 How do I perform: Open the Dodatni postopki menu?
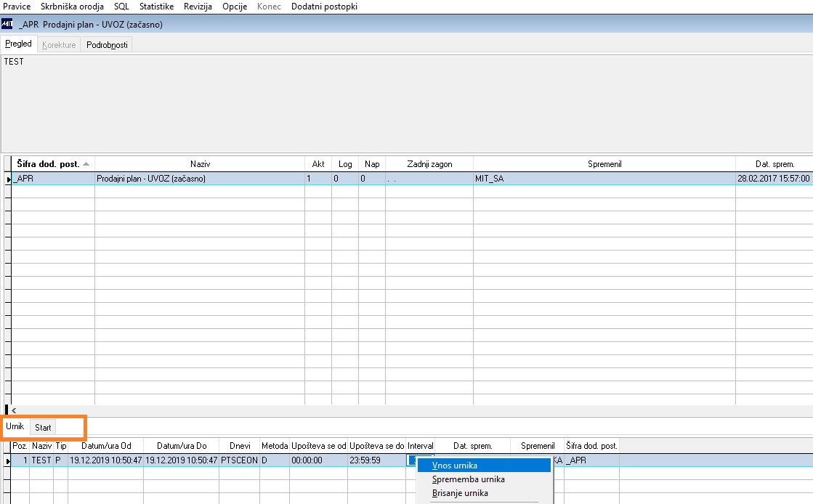[324, 7]
